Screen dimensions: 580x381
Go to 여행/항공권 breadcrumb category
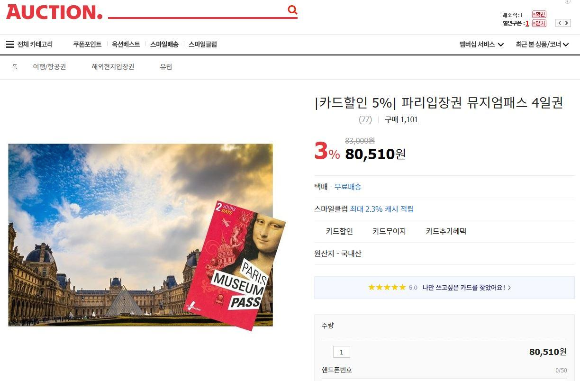coord(49,67)
